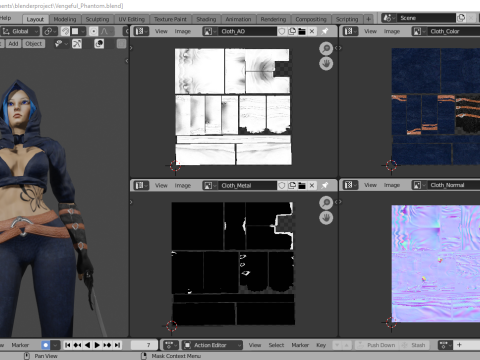Open the View menu in Cloth_AO editor
Image resolution: width=480 pixels, height=360 pixels.
(x=161, y=31)
